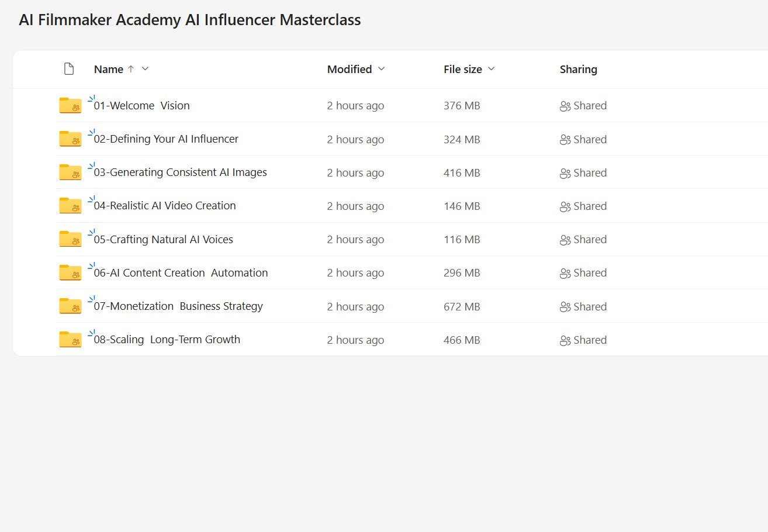The height and width of the screenshot is (532, 768).
Task: Open the Name column dropdown chevron
Action: tap(146, 69)
